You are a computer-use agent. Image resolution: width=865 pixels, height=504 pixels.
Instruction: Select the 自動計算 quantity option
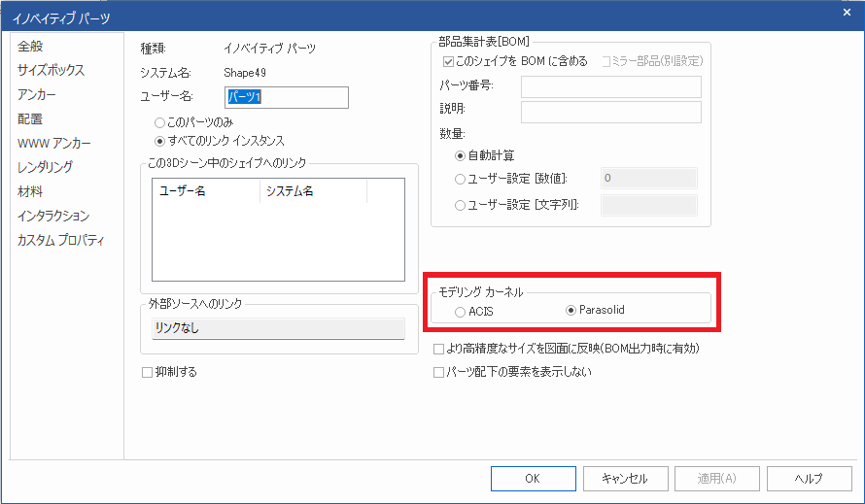(460, 156)
